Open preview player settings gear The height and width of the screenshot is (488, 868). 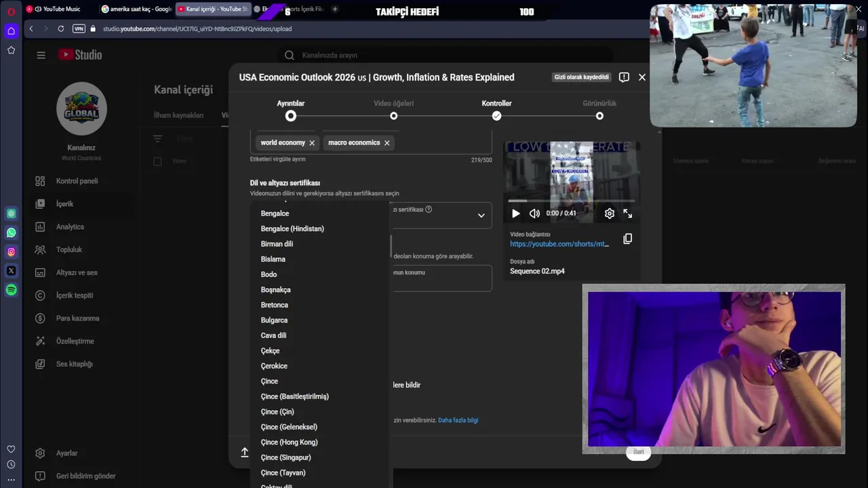(609, 213)
